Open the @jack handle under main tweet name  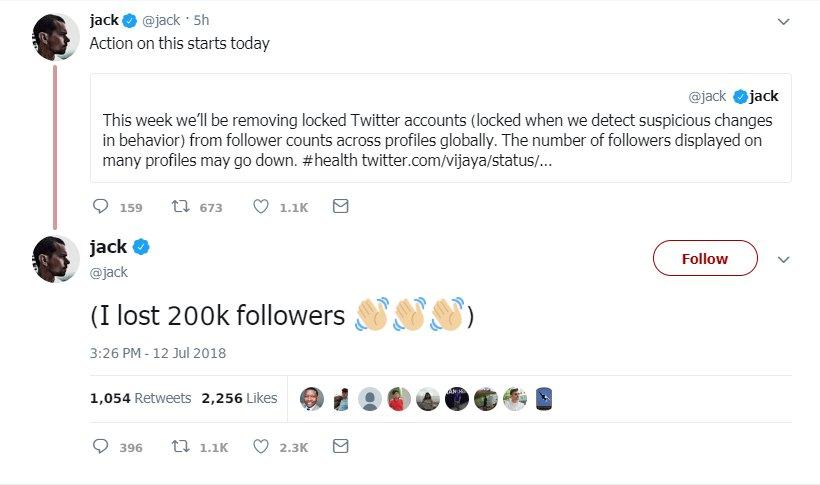click(109, 272)
